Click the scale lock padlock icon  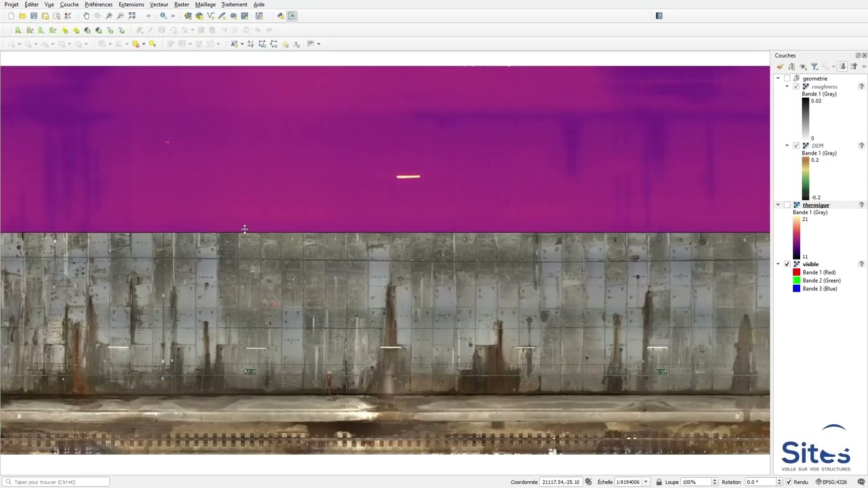pos(659,482)
